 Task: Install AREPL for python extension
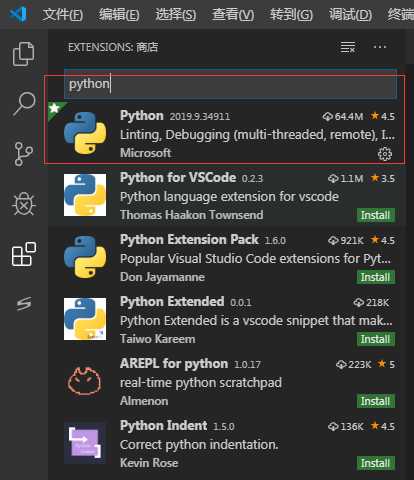(376, 401)
